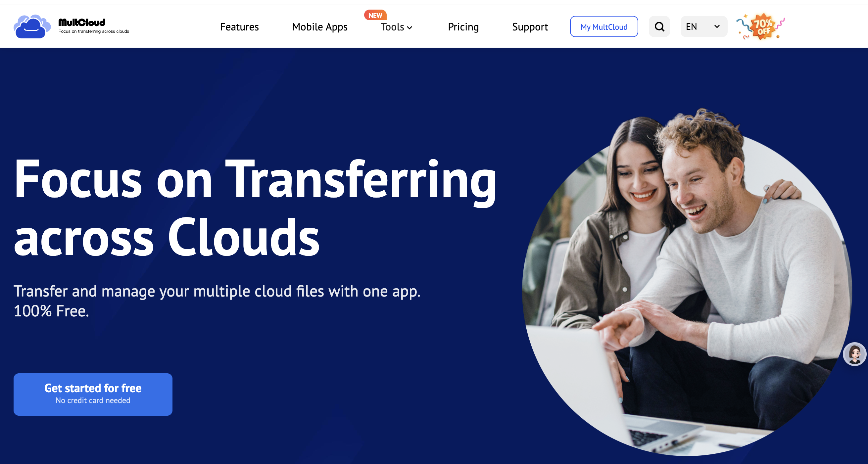Open the Support page
The height and width of the screenshot is (464, 868).
point(530,26)
